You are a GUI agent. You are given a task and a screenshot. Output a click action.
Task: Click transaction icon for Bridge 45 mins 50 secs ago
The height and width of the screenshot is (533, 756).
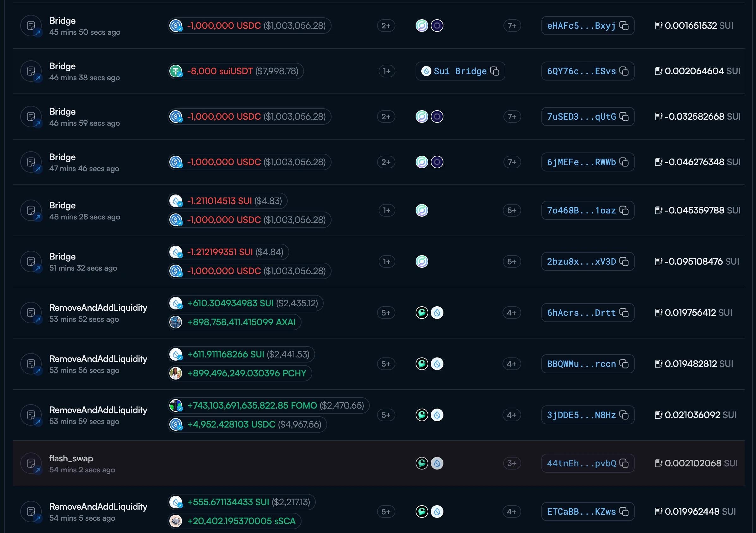coord(31,26)
